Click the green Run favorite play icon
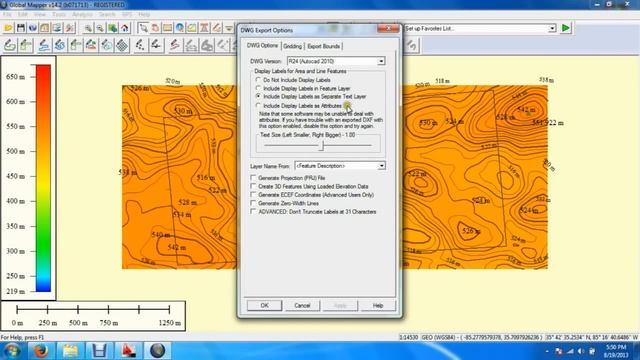Image resolution: width=640 pixels, height=360 pixels. [x=566, y=28]
